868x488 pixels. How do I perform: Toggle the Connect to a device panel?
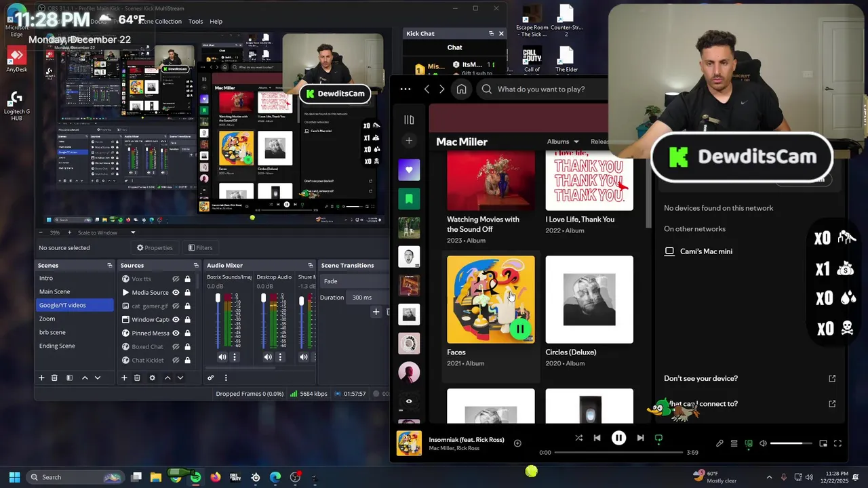pyautogui.click(x=749, y=443)
